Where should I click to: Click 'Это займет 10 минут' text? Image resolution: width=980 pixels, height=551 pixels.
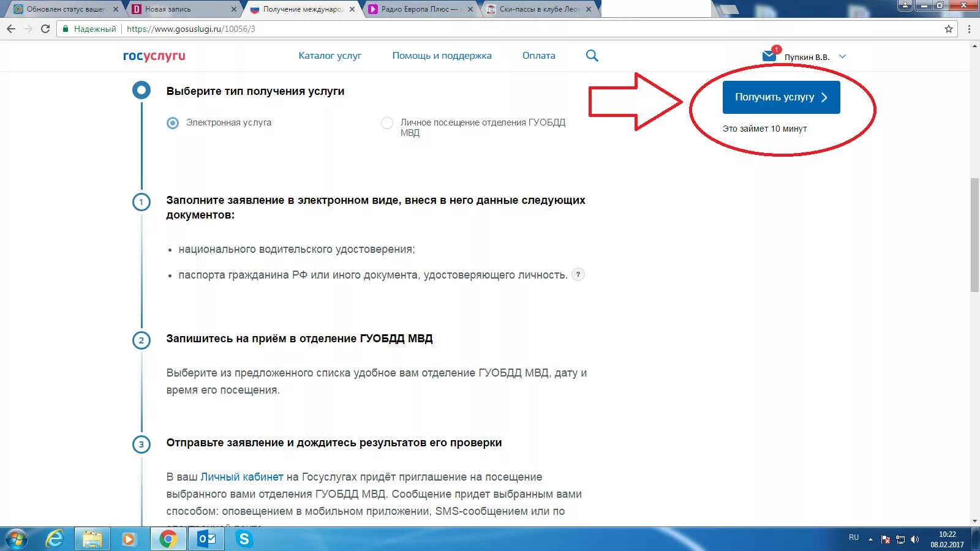click(x=764, y=129)
